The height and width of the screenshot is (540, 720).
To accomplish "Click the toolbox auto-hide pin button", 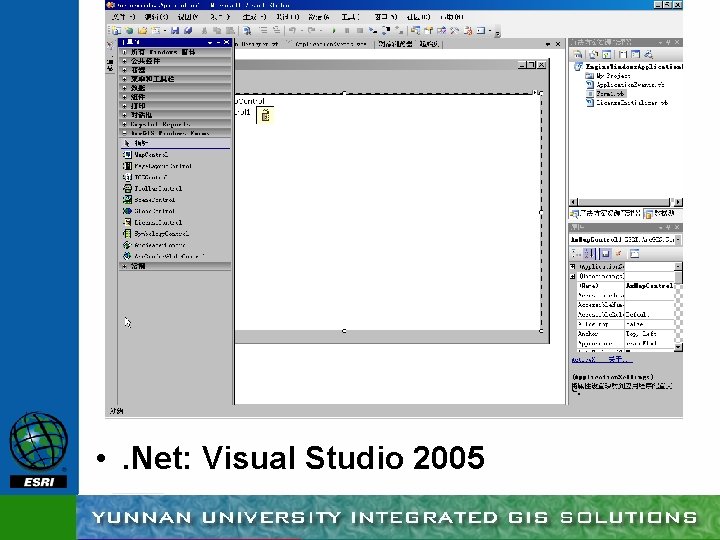I will [x=218, y=42].
